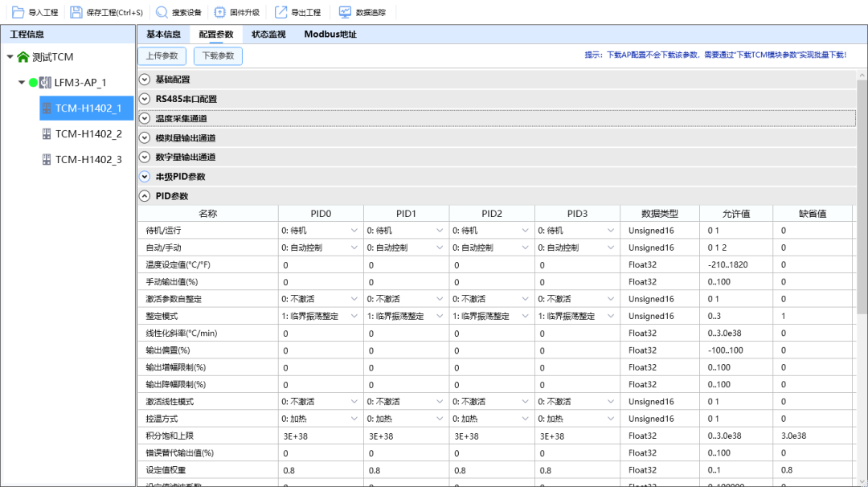Click the 保存工程 save icon
868x487 pixels.
[76, 13]
